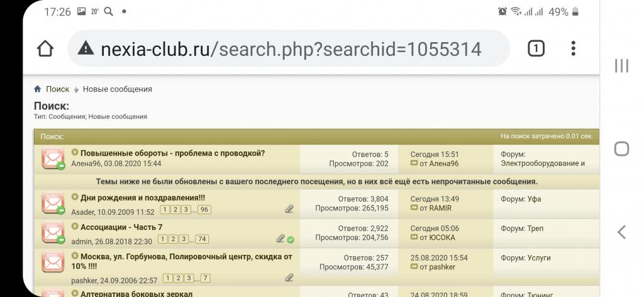Open thread 'Повышенные обороты - проблема с проводкой?'
This screenshot has width=644, height=297.
point(172,153)
